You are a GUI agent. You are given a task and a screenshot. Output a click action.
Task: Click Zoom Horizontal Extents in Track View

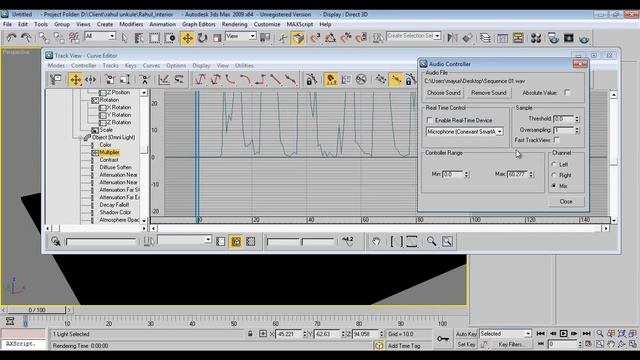click(x=396, y=242)
